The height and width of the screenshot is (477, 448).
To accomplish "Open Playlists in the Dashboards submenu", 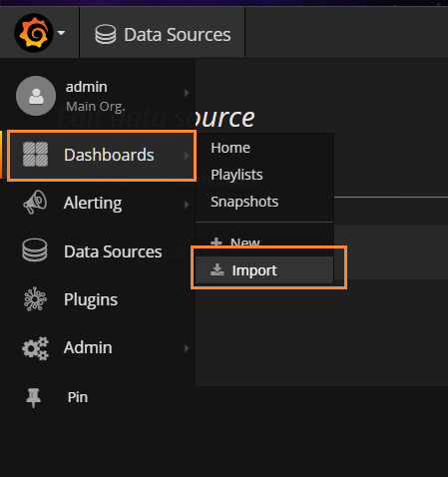I will tap(236, 175).
